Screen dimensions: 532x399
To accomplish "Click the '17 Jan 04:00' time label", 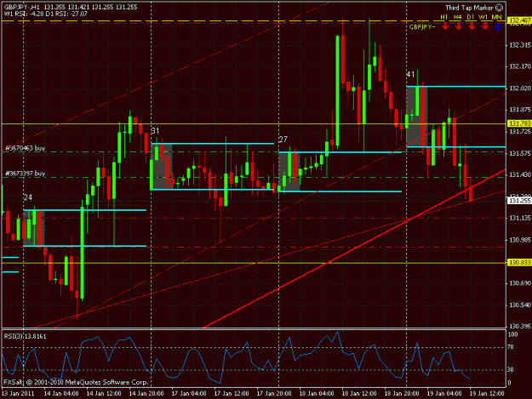I will pos(189,394).
